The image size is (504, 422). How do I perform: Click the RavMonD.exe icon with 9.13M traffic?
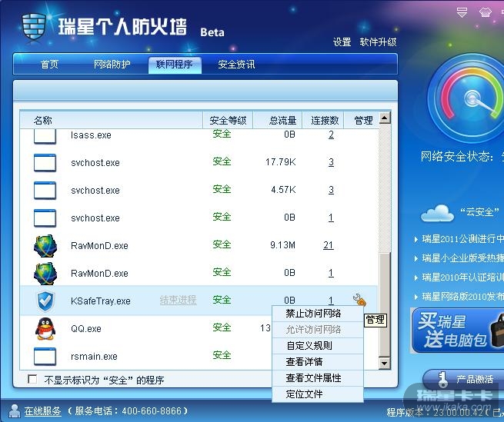pos(45,246)
